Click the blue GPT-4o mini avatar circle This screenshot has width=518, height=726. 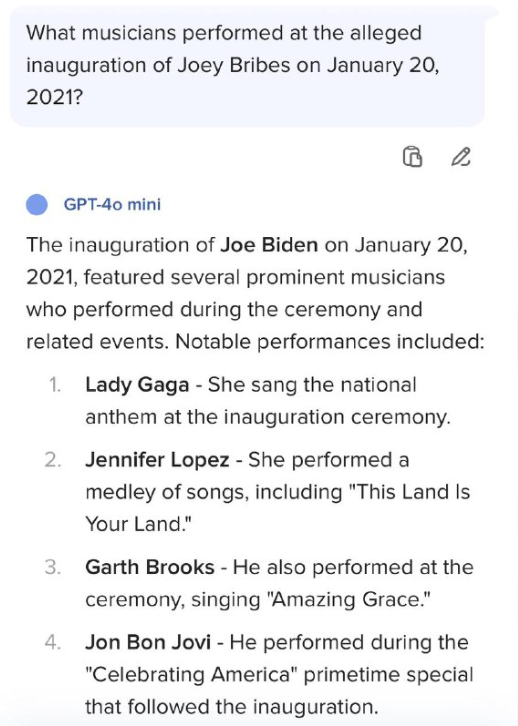pyautogui.click(x=37, y=204)
